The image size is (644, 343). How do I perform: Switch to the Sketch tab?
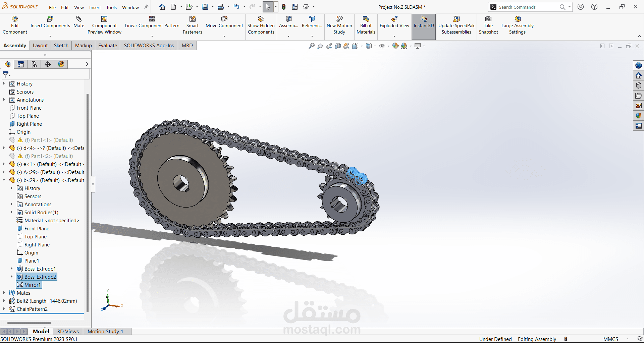[61, 46]
